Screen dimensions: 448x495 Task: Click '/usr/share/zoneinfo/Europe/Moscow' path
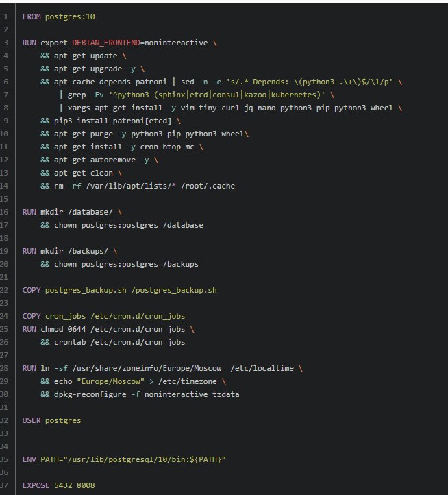point(147,368)
